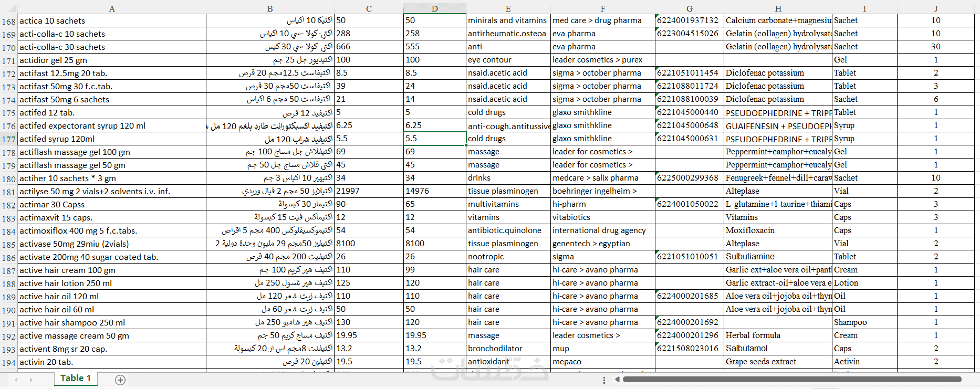Click price cell "14976" in column D

435,191
